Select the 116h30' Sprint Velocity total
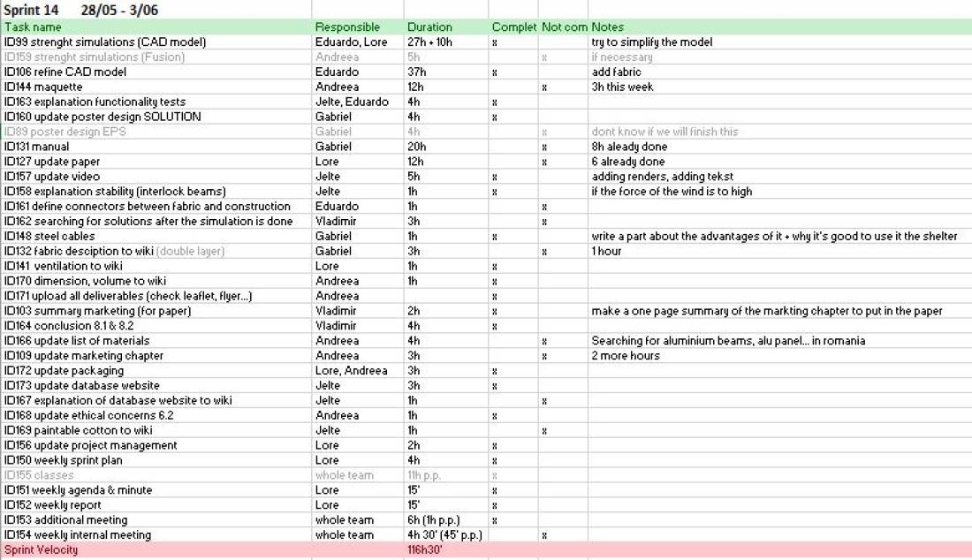This screenshot has width=972, height=560. click(x=425, y=550)
